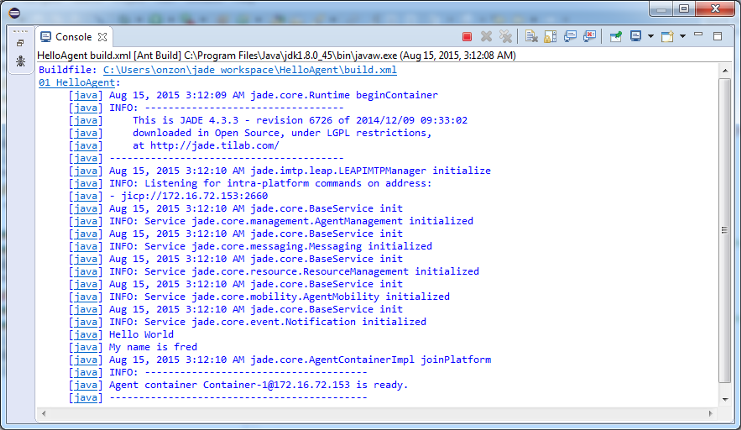
Task: Click the 01 HelloAgent target link
Action: click(x=77, y=82)
